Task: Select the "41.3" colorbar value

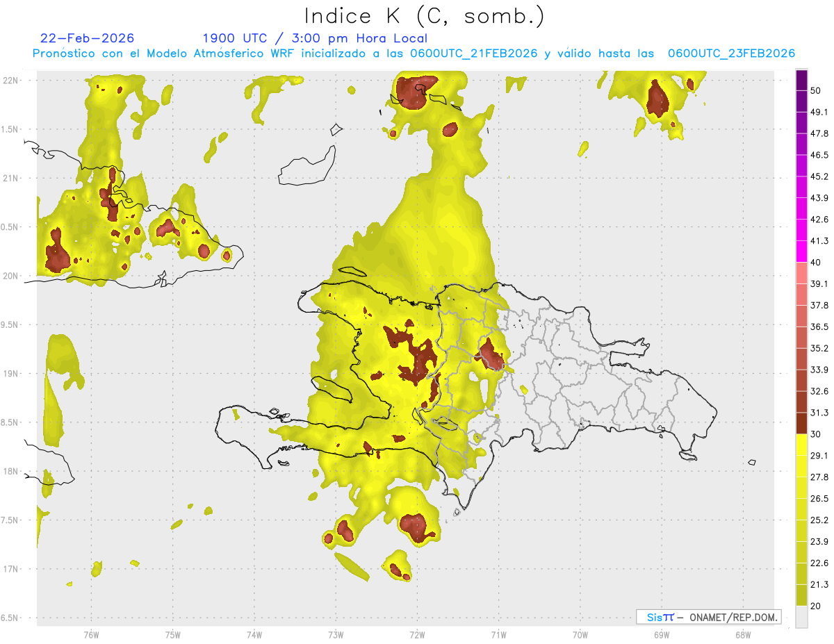Action: [x=821, y=241]
